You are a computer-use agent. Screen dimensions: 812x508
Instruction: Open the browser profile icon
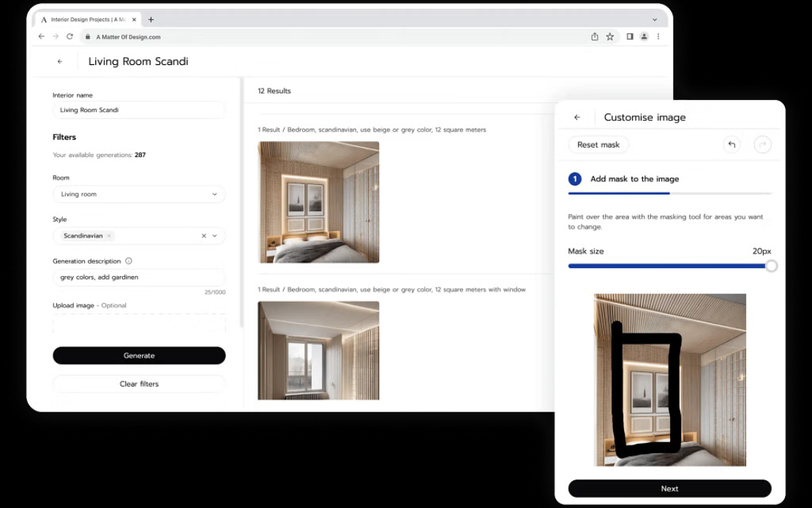[644, 37]
